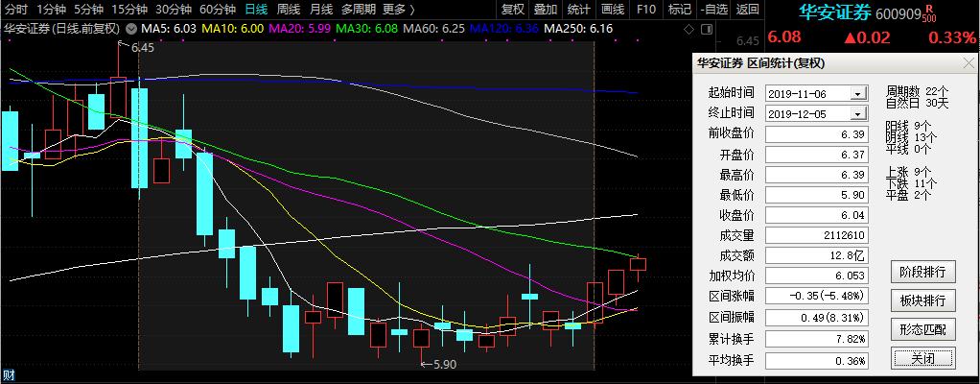This screenshot has width=980, height=384.
Task: Click the R 500 badge next to stock code
Action: pos(929,13)
